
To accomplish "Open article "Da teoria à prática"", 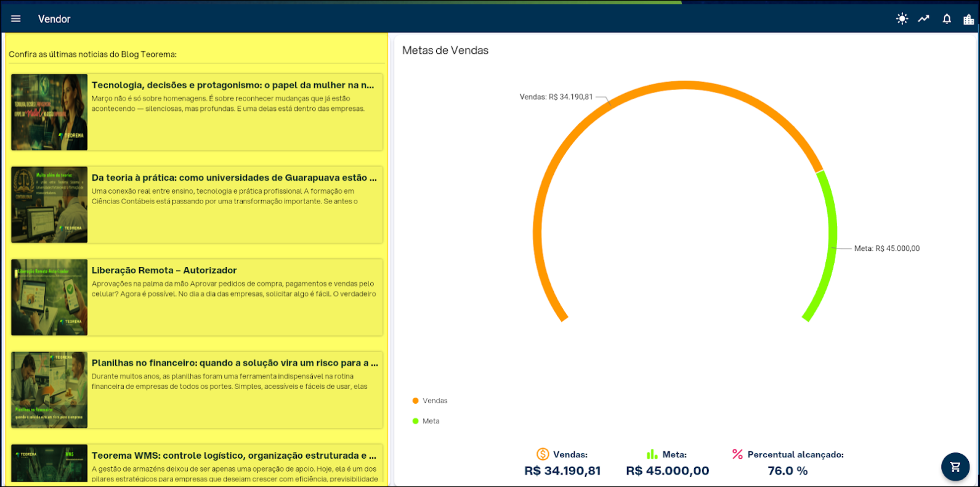I will (234, 178).
